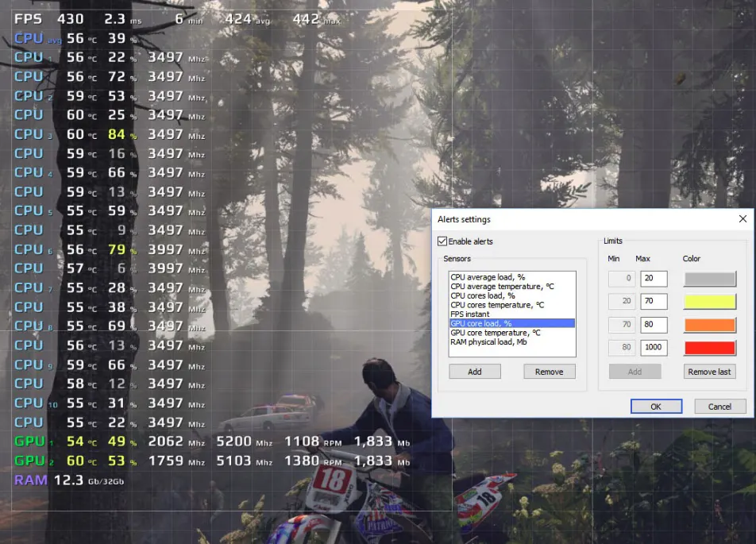Click the GPU 2 label
This screenshot has width=756, height=544.
(x=33, y=461)
